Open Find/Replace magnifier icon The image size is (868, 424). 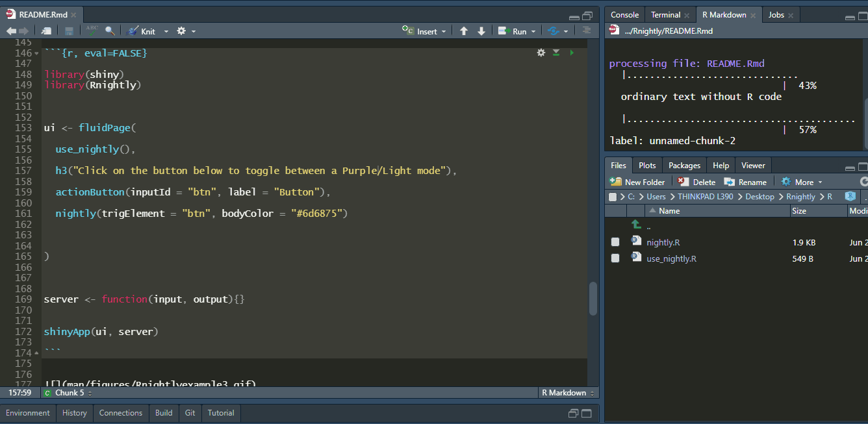click(110, 31)
